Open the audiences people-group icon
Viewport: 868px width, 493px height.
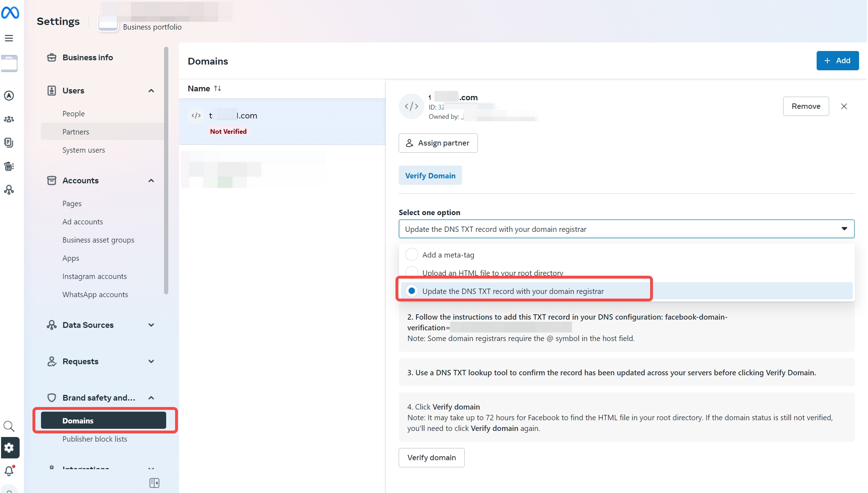(x=9, y=119)
